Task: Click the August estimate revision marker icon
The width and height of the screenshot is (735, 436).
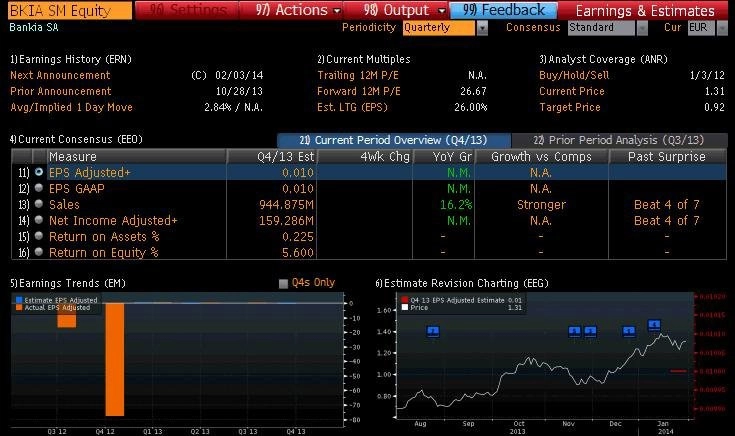Action: tap(433, 332)
